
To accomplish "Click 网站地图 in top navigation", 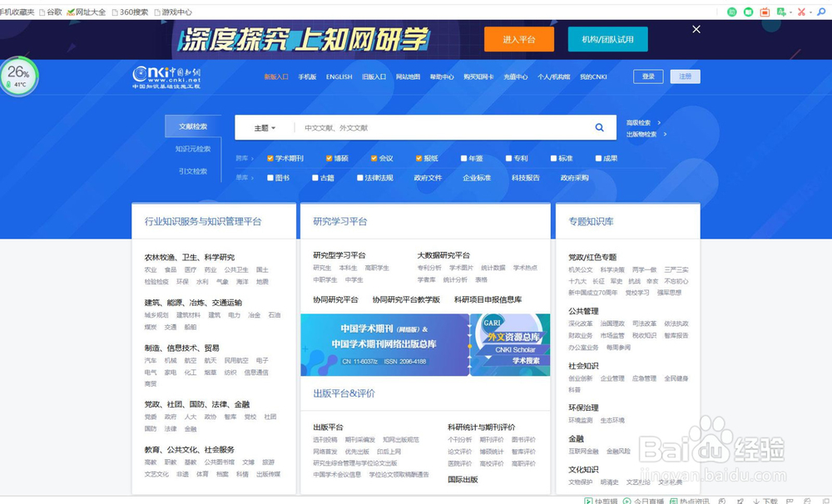I will click(x=408, y=77).
